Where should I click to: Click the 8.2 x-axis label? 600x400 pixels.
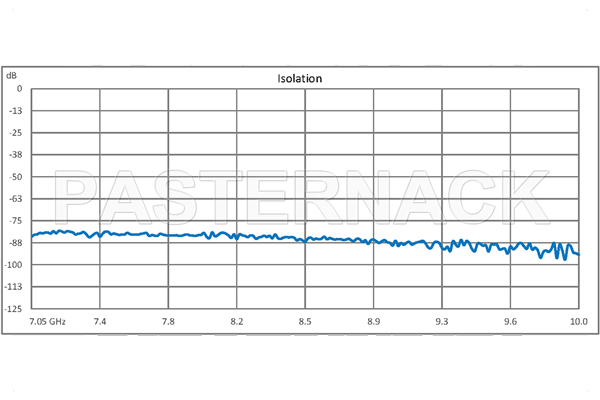tap(237, 321)
